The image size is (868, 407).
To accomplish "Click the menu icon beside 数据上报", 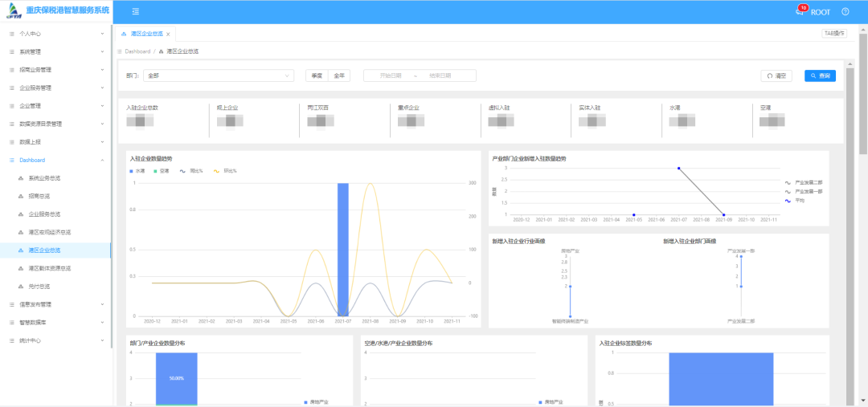I will (12, 142).
